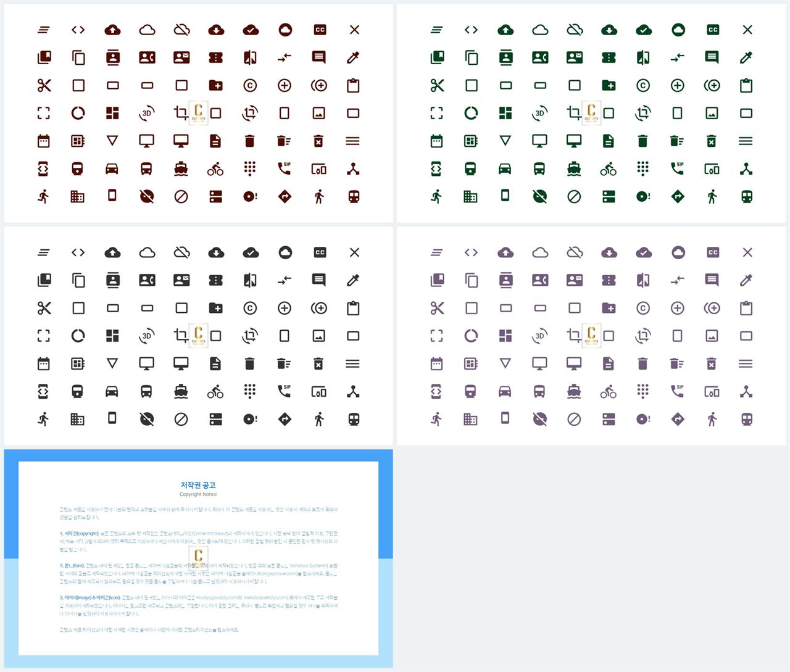The height and width of the screenshot is (672, 790).
Task: Click the green walking person icon
Action: (x=712, y=196)
